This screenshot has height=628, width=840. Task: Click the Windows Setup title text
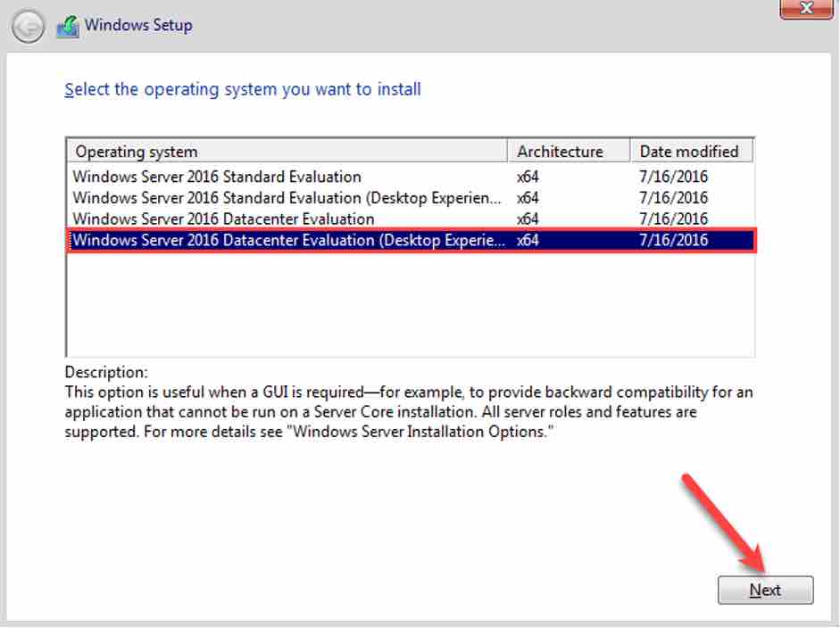point(138,26)
